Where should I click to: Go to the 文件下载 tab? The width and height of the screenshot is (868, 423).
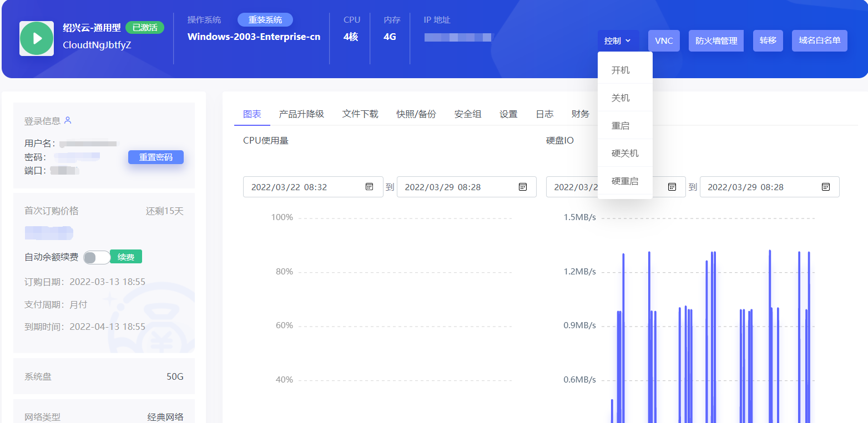[x=360, y=114]
